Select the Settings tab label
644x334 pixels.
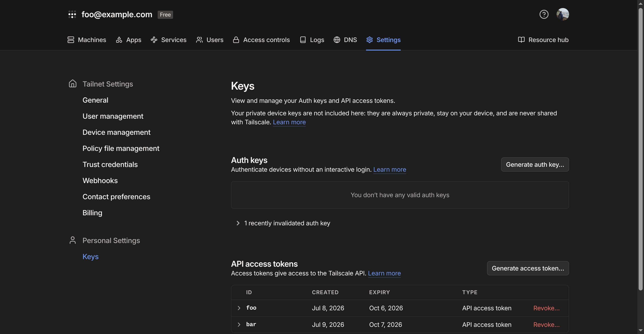[388, 40]
